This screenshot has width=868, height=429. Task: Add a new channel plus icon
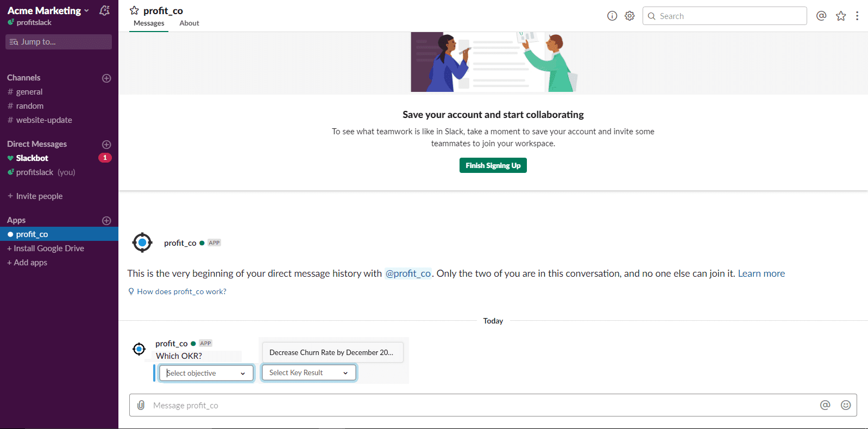pos(106,78)
